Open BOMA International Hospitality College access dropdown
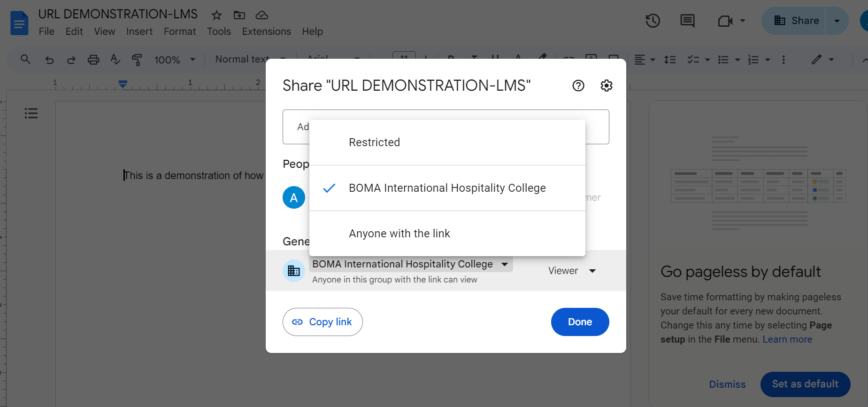The image size is (868, 407). point(411,264)
